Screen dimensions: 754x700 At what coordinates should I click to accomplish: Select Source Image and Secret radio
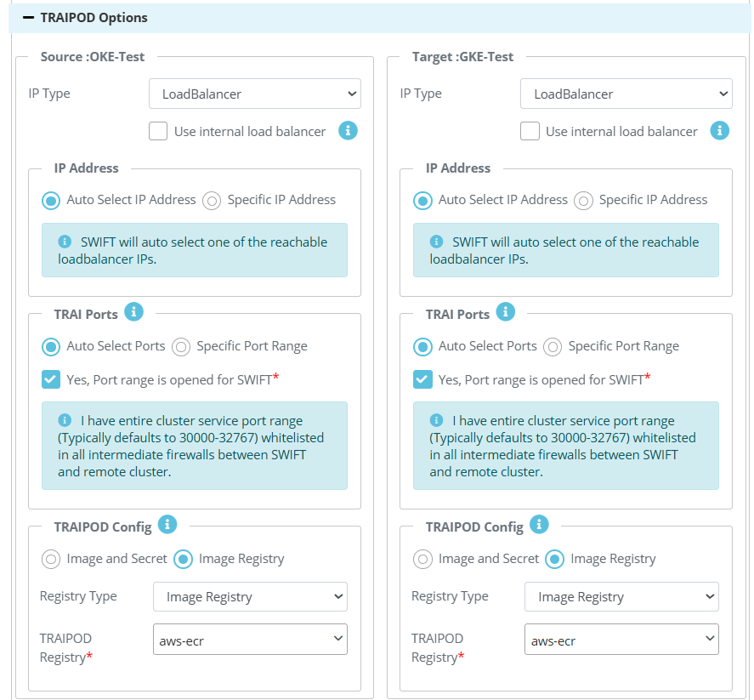pyautogui.click(x=50, y=560)
